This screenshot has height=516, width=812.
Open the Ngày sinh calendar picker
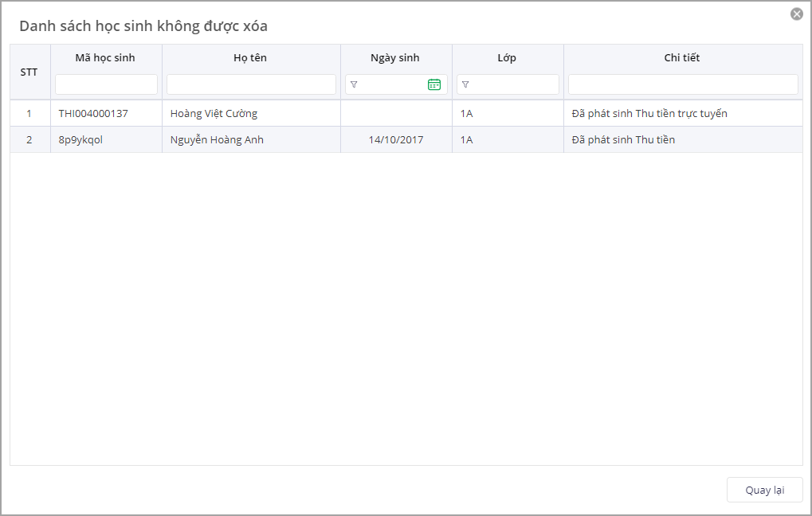click(x=434, y=84)
